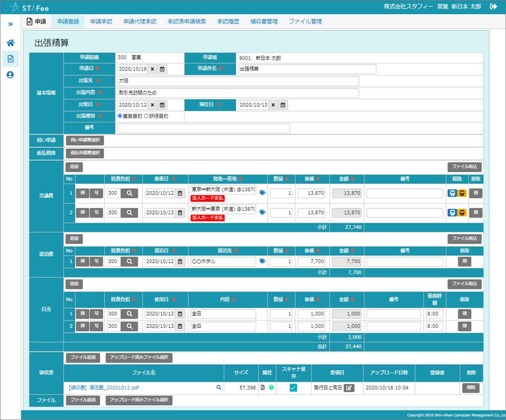Click the blue train route icon in row 1
Screen dimensions: 506x420
452,193
